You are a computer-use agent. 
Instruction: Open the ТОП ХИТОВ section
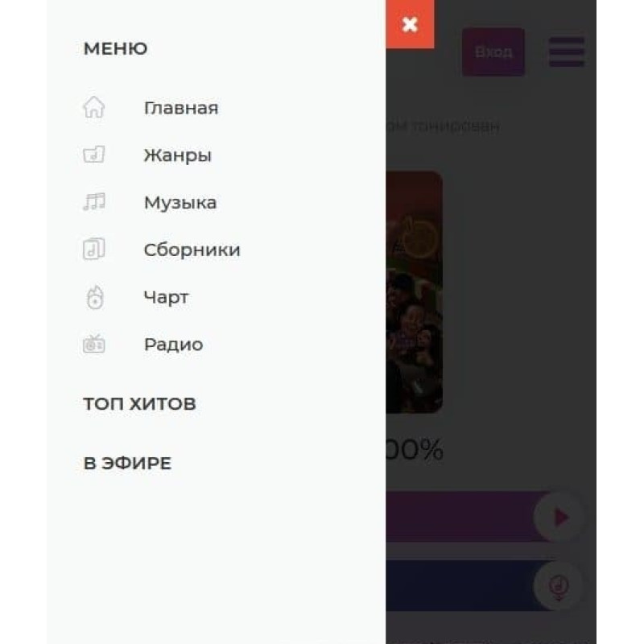[x=139, y=403]
